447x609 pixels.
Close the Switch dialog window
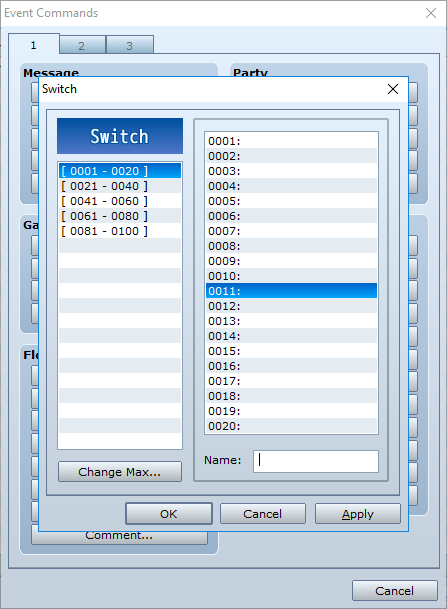coord(393,89)
